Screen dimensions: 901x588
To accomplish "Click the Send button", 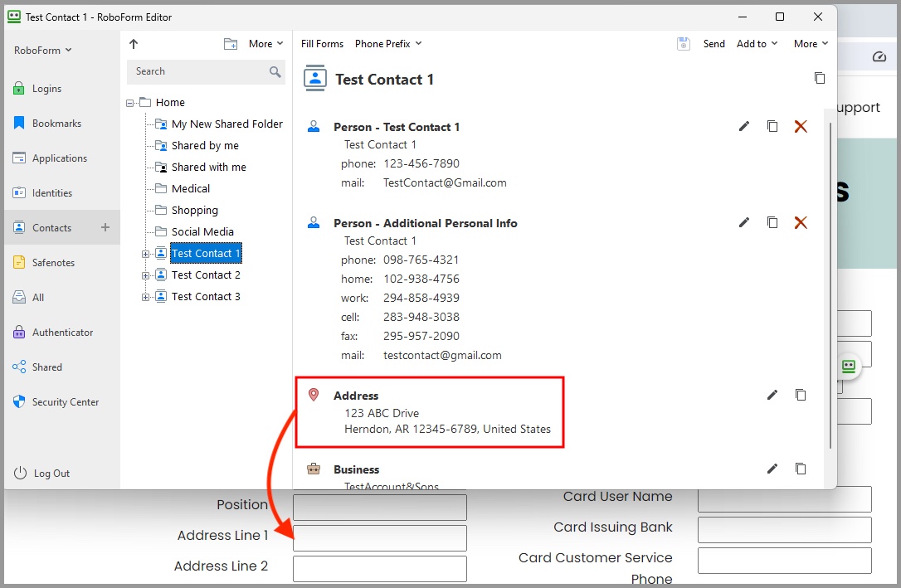I will click(713, 44).
